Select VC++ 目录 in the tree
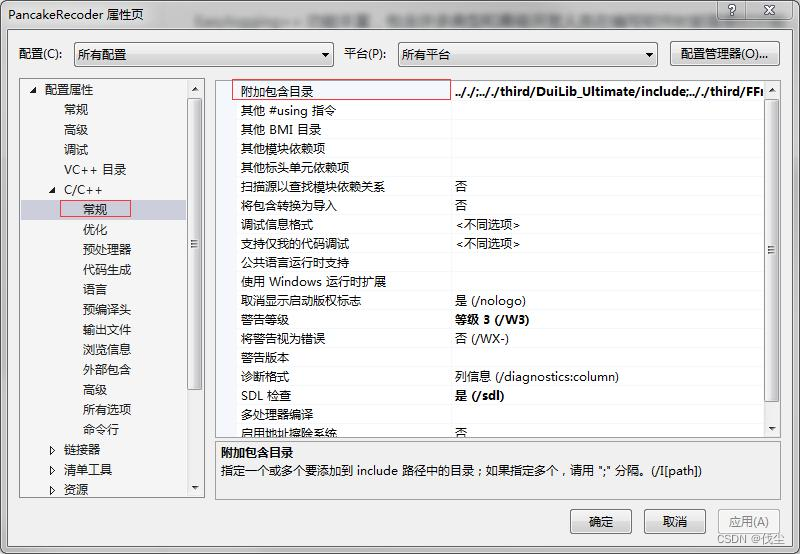This screenshot has width=800, height=554. [95, 169]
